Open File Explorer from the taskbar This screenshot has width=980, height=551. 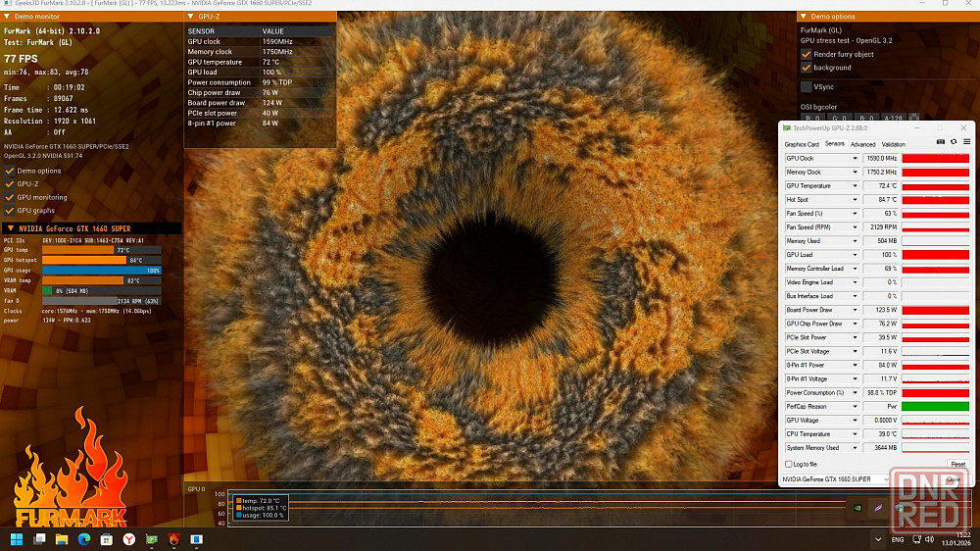62,539
